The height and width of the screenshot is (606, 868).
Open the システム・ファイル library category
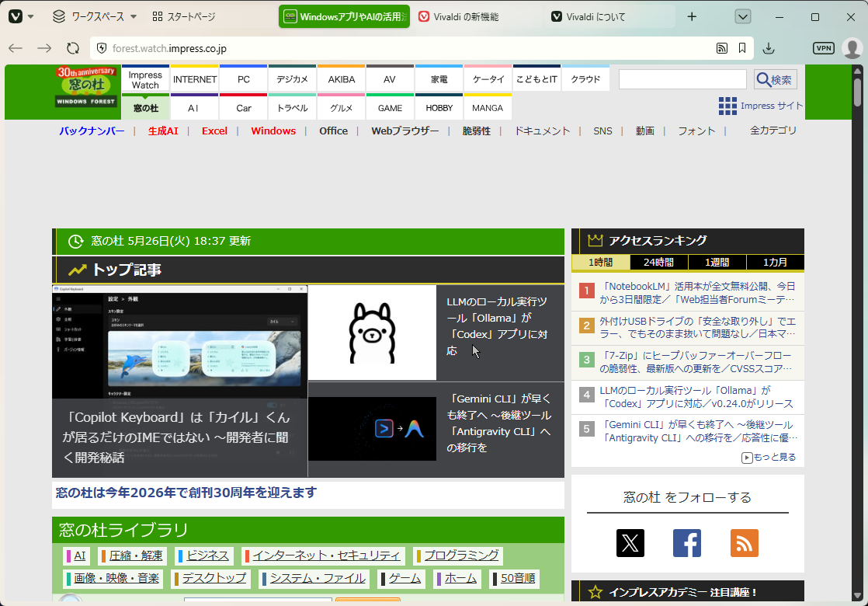coord(314,578)
